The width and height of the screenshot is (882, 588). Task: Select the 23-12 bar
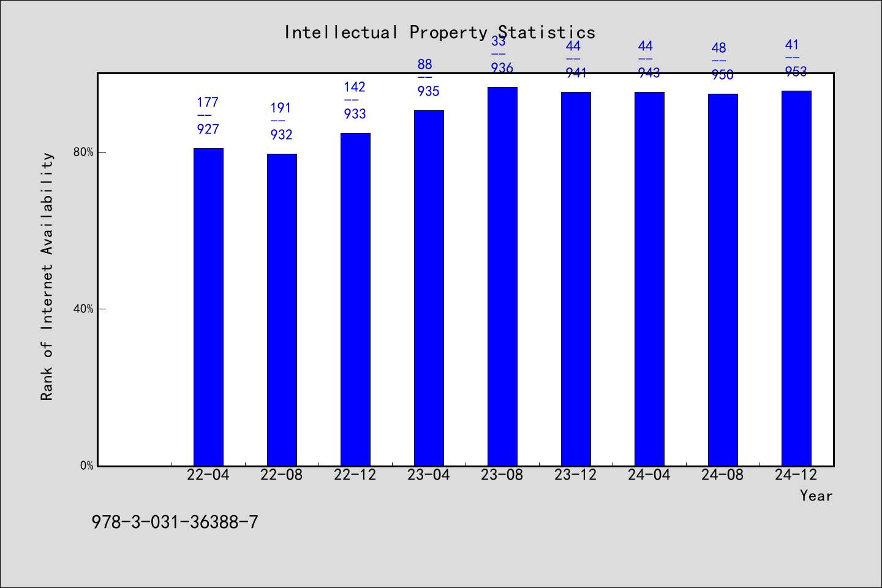(576, 279)
